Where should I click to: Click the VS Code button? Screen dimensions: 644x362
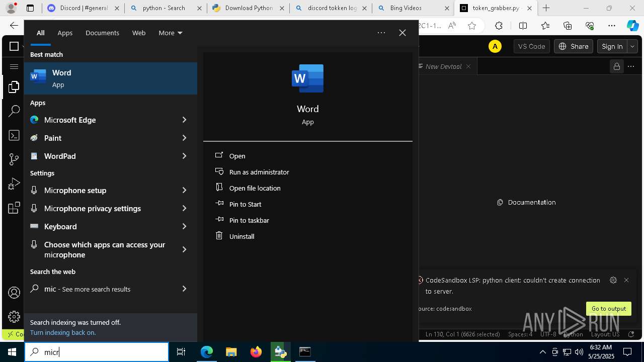point(531,46)
